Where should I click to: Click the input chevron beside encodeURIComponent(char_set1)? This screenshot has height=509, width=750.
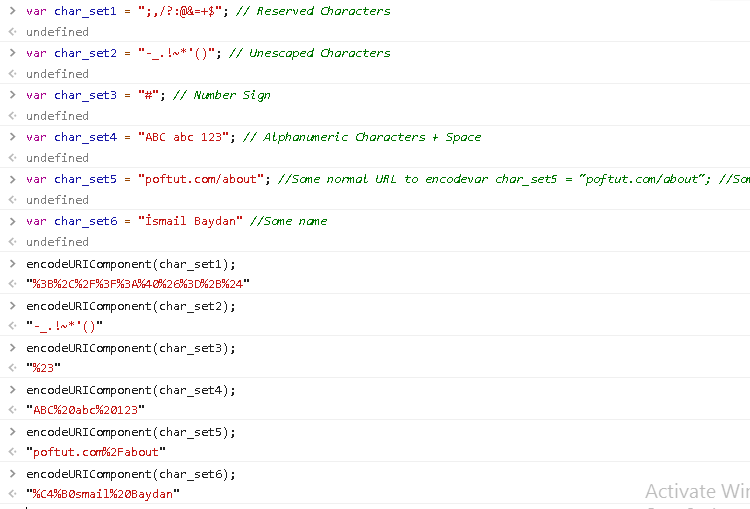pos(13,264)
